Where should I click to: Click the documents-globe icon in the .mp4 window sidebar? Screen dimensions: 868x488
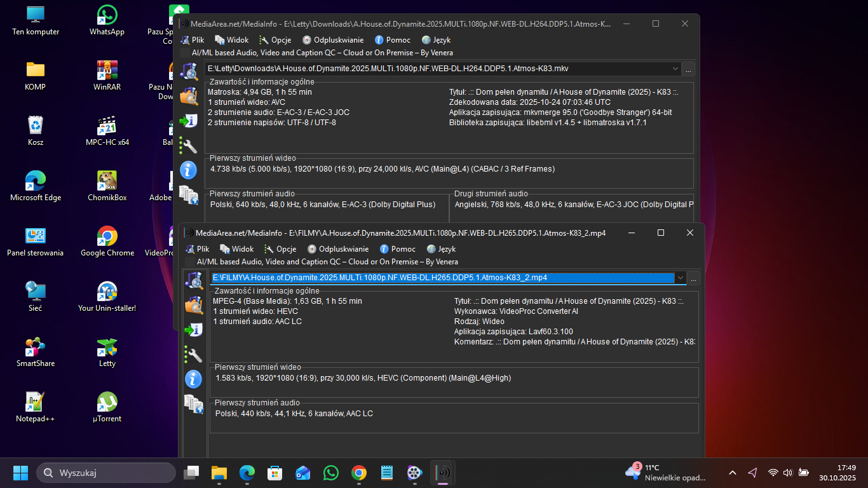coord(193,404)
